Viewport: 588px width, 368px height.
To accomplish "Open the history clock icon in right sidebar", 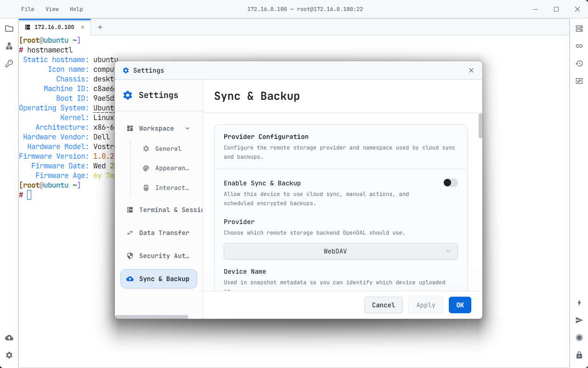I will [579, 63].
